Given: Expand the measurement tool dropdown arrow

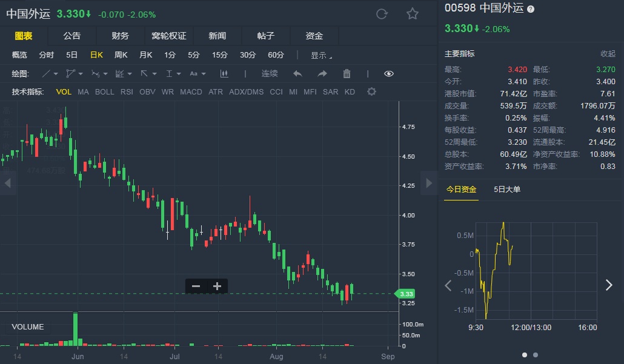Looking at the screenshot, I should [x=179, y=74].
